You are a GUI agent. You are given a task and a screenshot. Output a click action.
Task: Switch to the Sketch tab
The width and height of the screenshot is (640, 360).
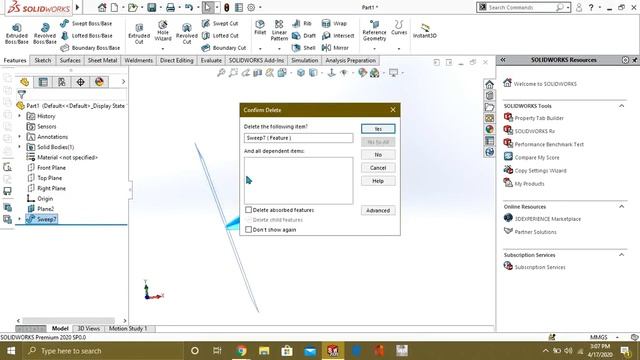pos(42,60)
